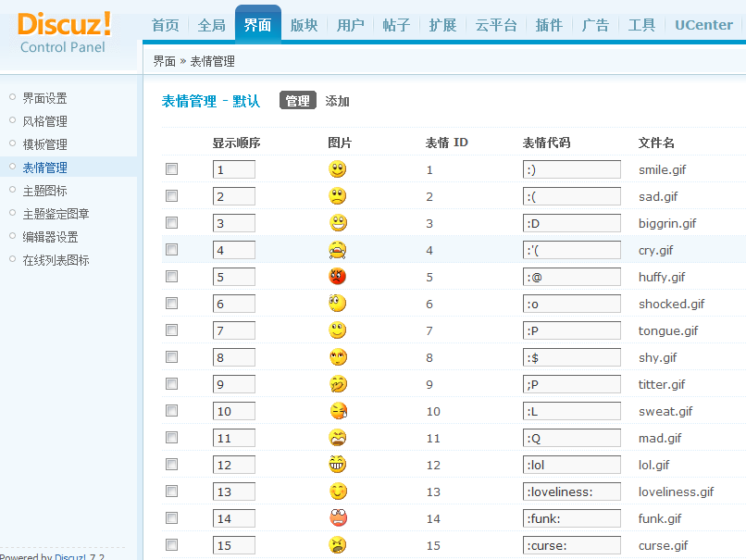The image size is (746, 560).
Task: Tick the checkbox for lol.gif row
Action: point(172,464)
